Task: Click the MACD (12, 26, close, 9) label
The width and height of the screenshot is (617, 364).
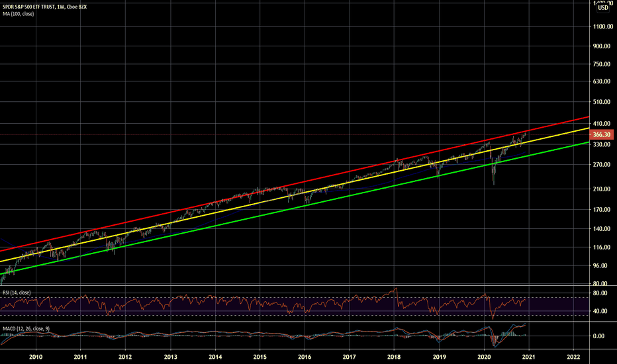Action: pos(26,328)
